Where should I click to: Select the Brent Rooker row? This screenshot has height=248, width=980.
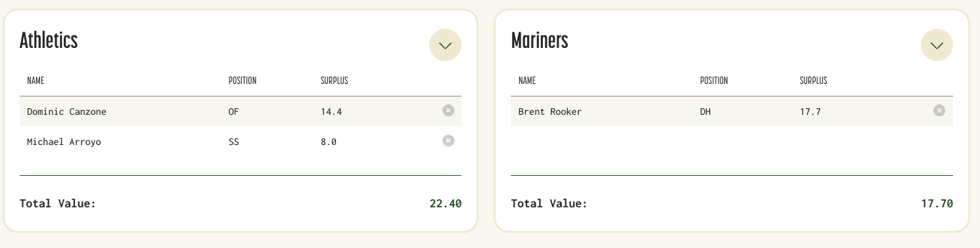coord(732,112)
